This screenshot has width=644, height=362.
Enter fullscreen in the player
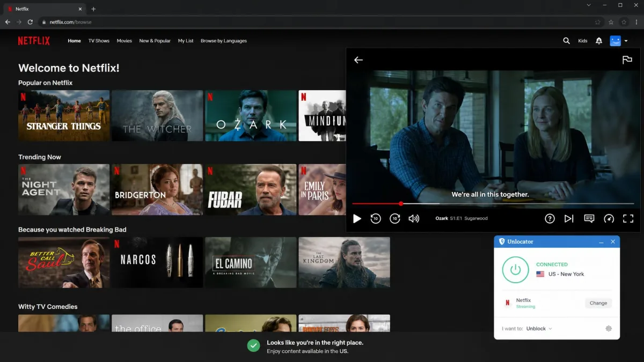(x=628, y=218)
